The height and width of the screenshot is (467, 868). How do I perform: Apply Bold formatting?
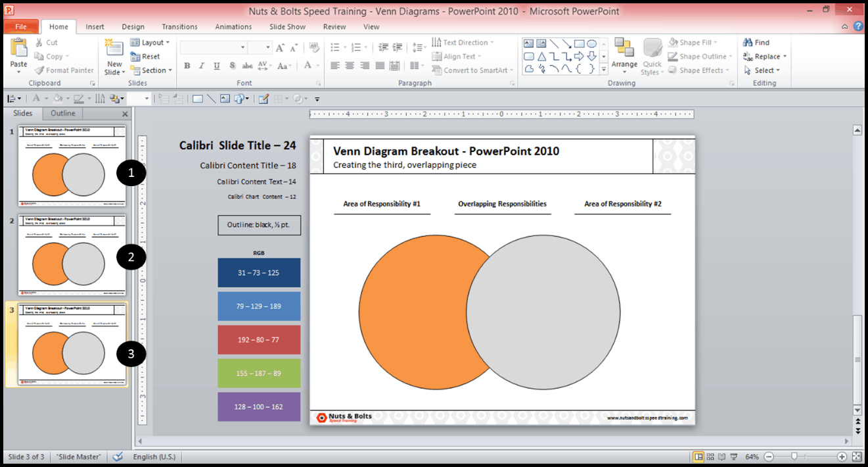point(187,66)
